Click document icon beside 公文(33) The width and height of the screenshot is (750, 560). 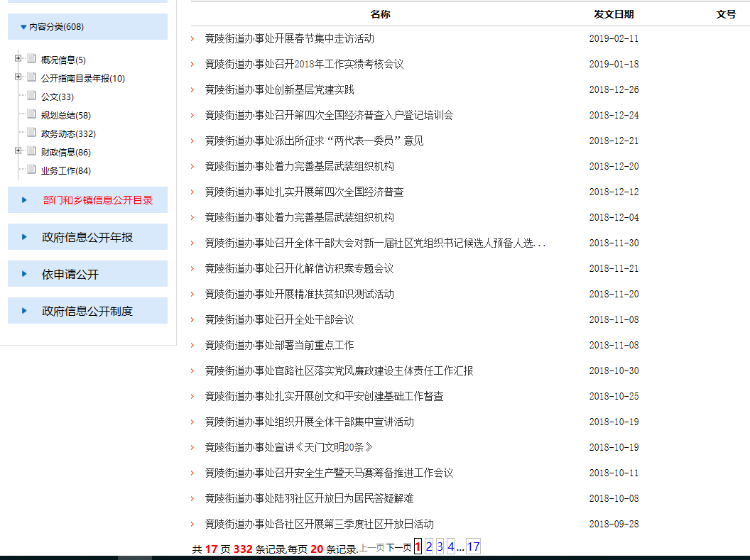coord(31,96)
